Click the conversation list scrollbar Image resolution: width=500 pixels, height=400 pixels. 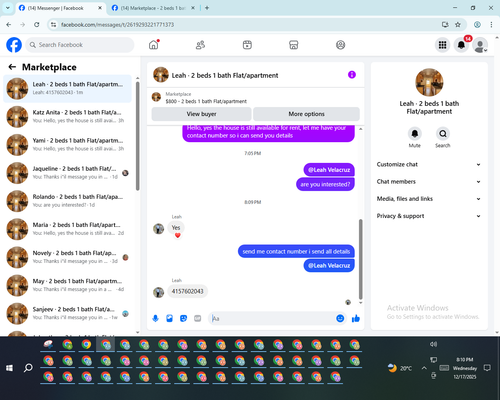137,136
